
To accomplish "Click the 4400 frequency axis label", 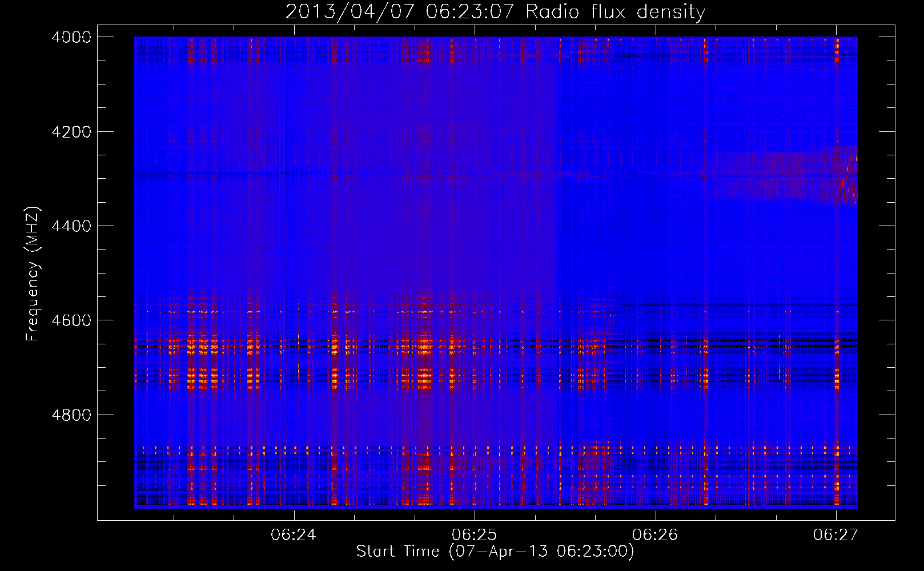I will pos(71,226).
